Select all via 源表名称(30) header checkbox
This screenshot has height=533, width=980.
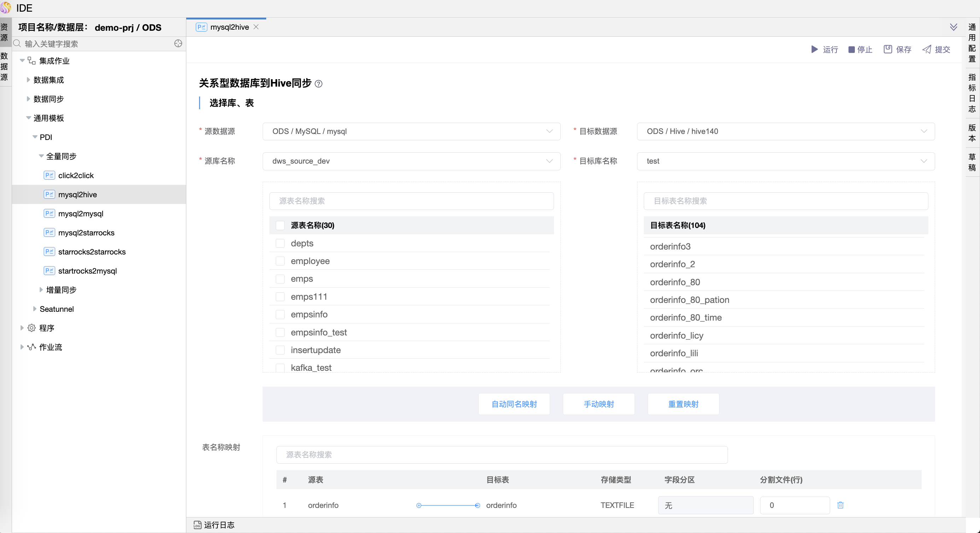[280, 225]
